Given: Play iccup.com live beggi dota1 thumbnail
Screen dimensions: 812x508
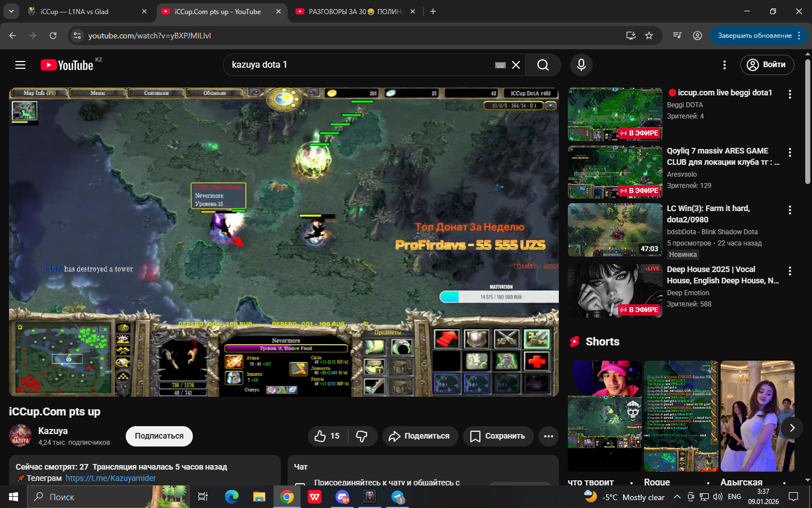Looking at the screenshot, I should (615, 114).
